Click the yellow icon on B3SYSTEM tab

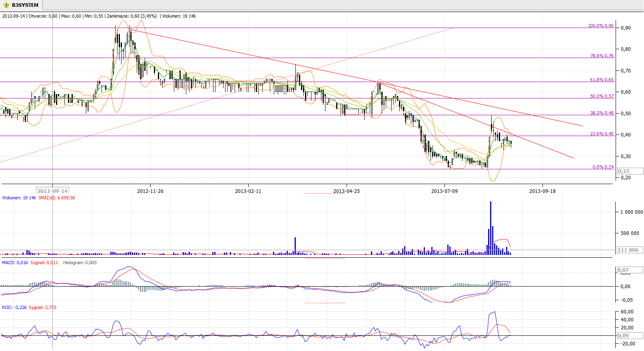[x=6, y=5]
